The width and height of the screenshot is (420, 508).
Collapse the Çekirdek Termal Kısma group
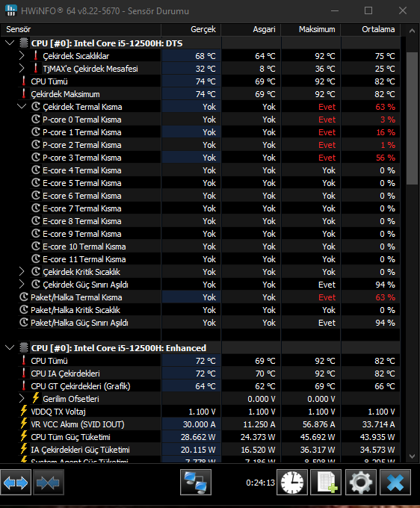pyautogui.click(x=22, y=106)
